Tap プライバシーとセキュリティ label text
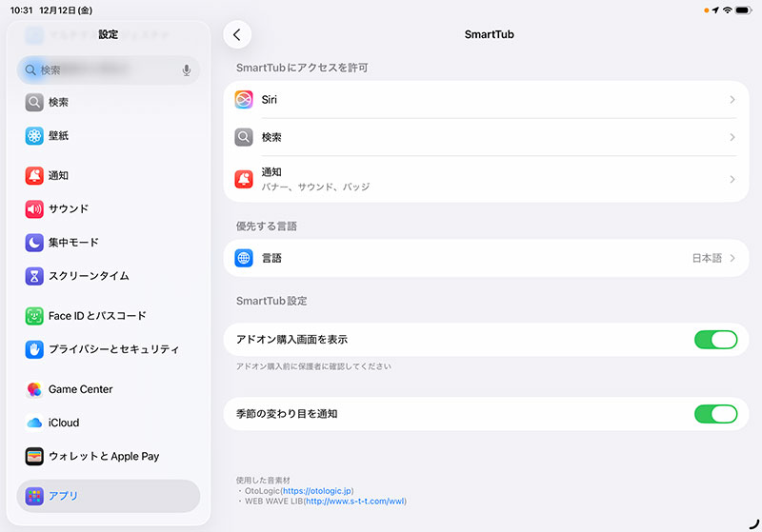 coord(113,349)
